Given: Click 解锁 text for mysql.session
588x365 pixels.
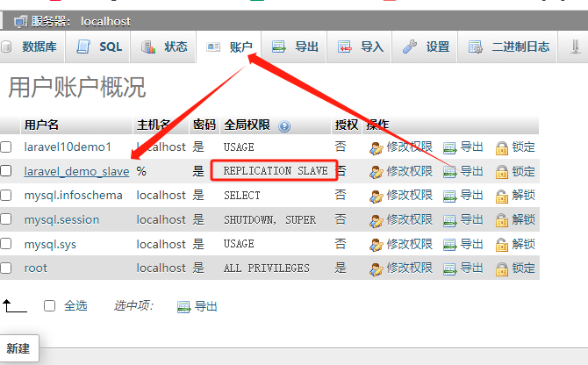Looking at the screenshot, I should tap(524, 219).
